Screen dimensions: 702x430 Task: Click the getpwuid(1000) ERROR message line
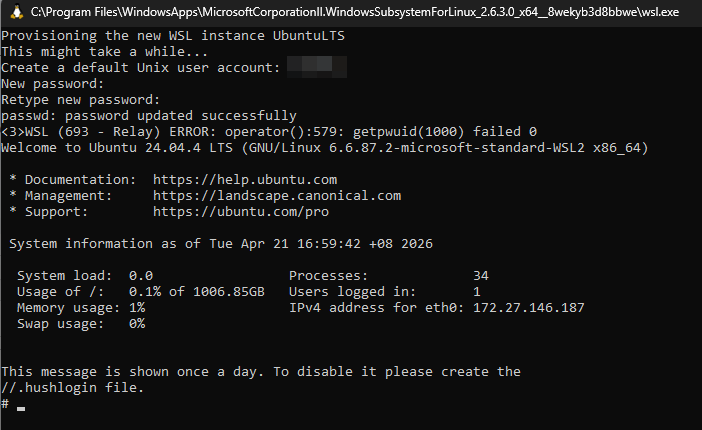tap(270, 132)
